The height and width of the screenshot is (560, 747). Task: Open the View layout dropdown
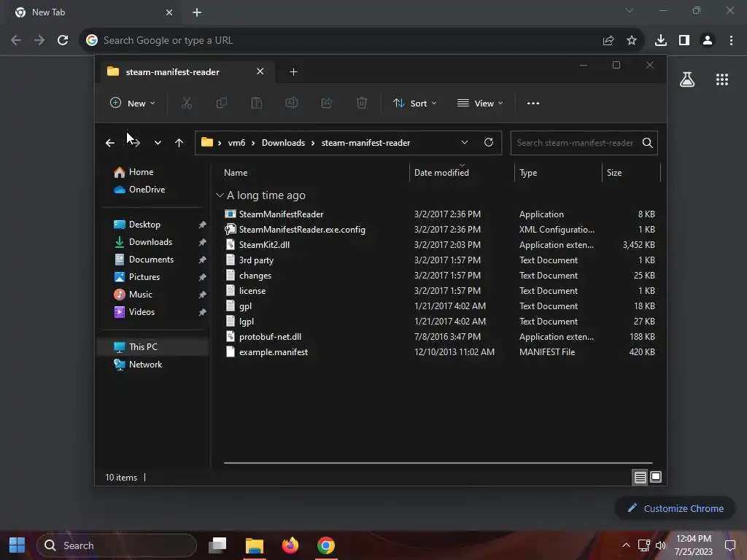480,103
